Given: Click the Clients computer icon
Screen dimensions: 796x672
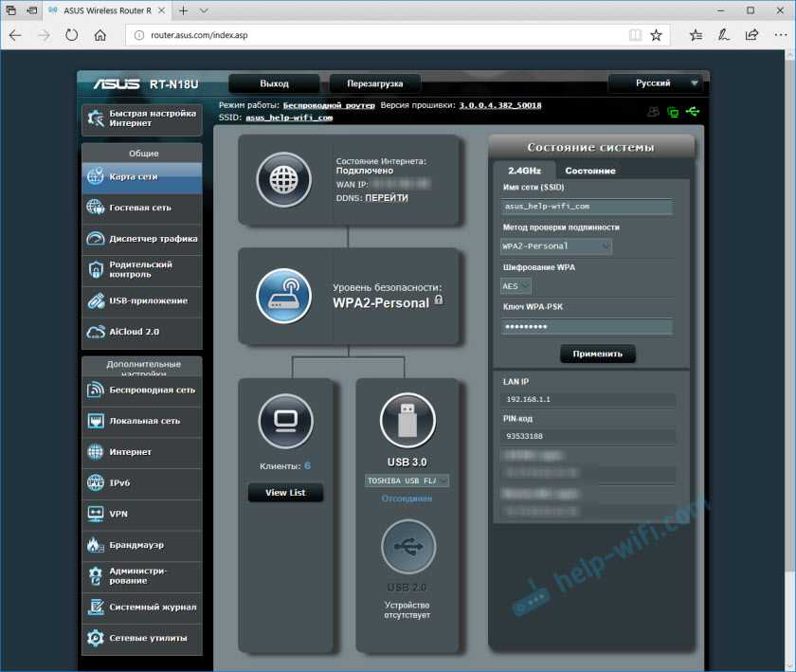Looking at the screenshot, I should coord(285,420).
